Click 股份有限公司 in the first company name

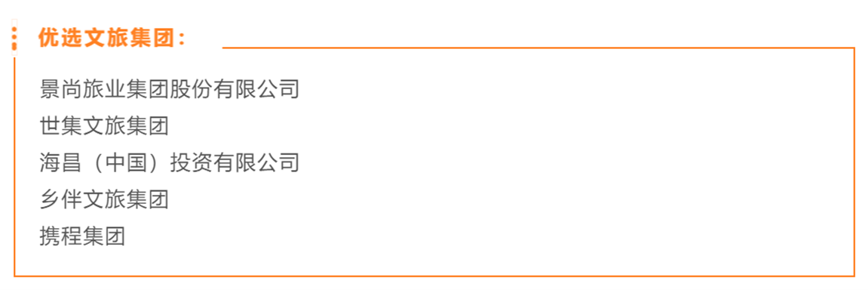point(235,89)
